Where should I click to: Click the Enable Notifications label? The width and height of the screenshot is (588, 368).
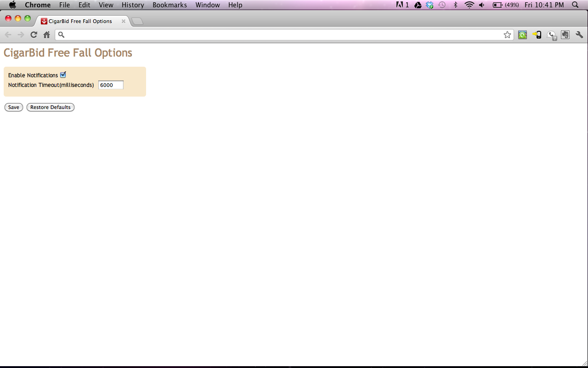pyautogui.click(x=33, y=75)
